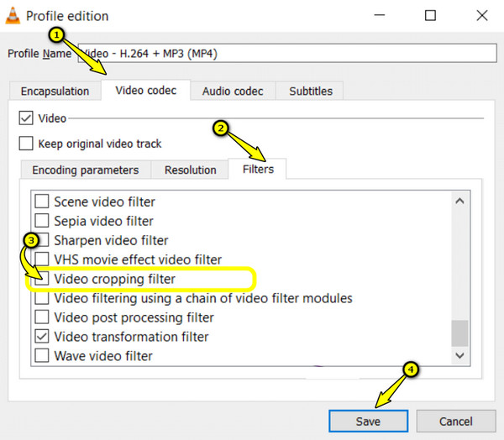Uncheck the Video checkbox
The width and height of the screenshot is (504, 440).
click(26, 118)
